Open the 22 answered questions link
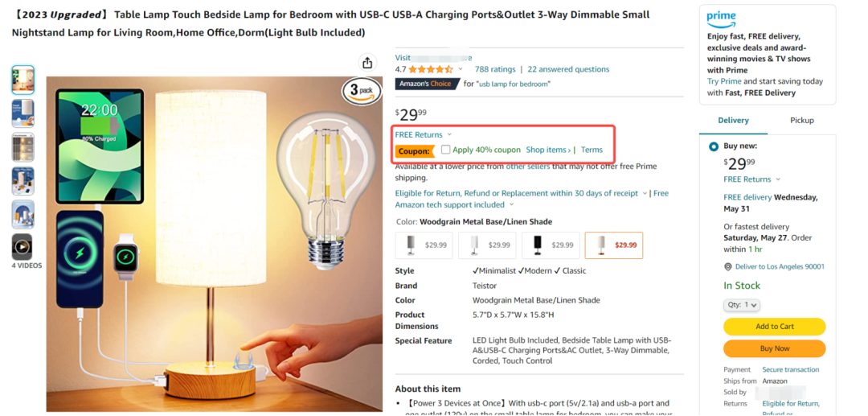Screen dimensions: 868x416 coord(568,69)
